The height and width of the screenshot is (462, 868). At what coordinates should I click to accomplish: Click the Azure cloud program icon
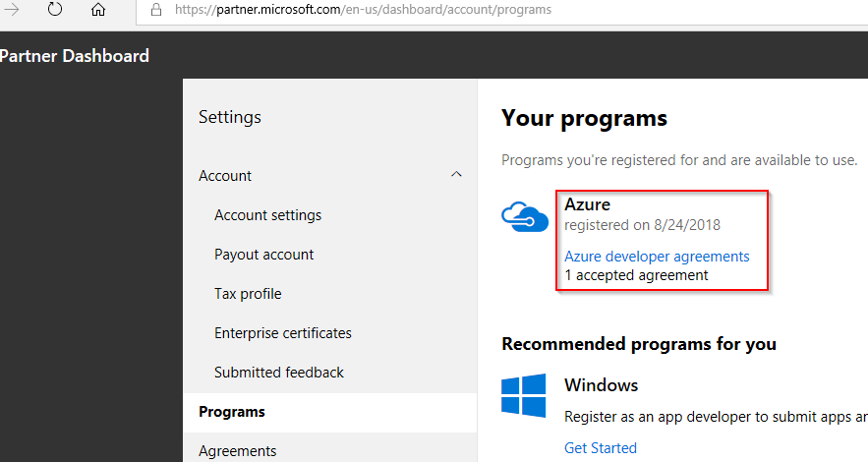[x=525, y=217]
